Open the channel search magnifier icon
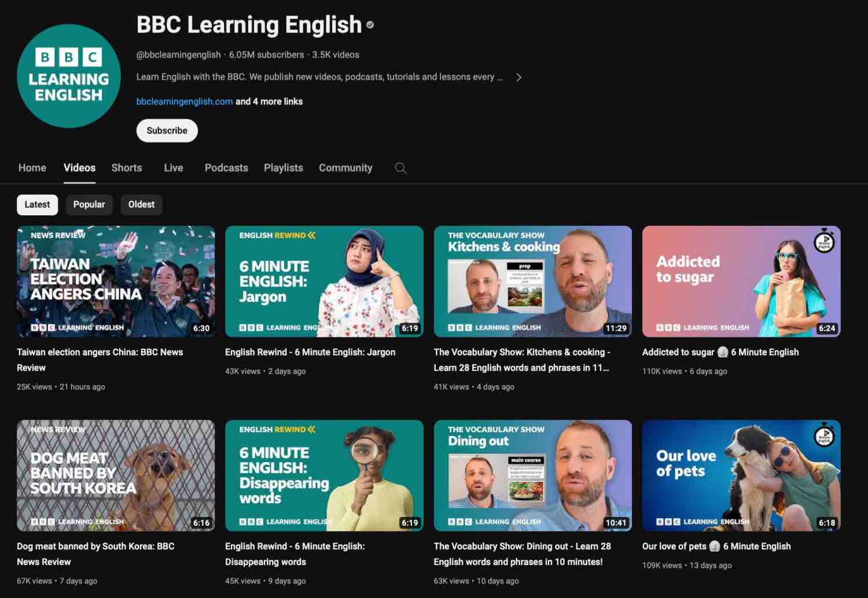868x598 pixels. (400, 168)
